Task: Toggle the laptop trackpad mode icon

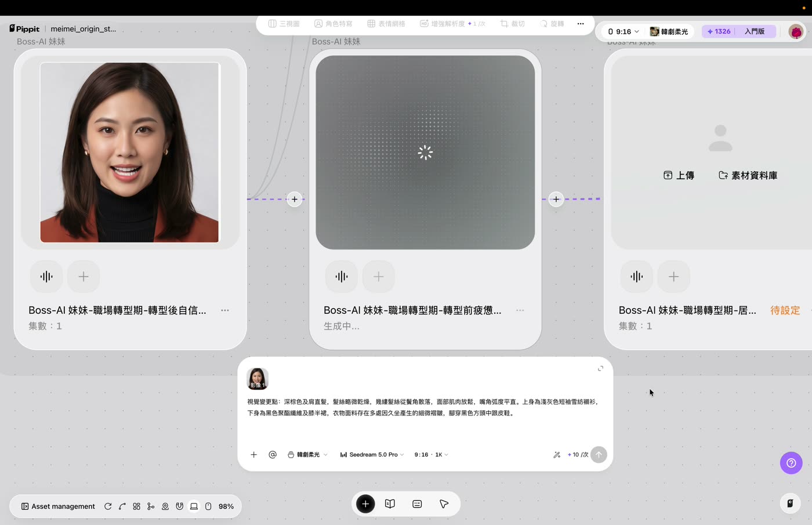Action: [x=194, y=506]
